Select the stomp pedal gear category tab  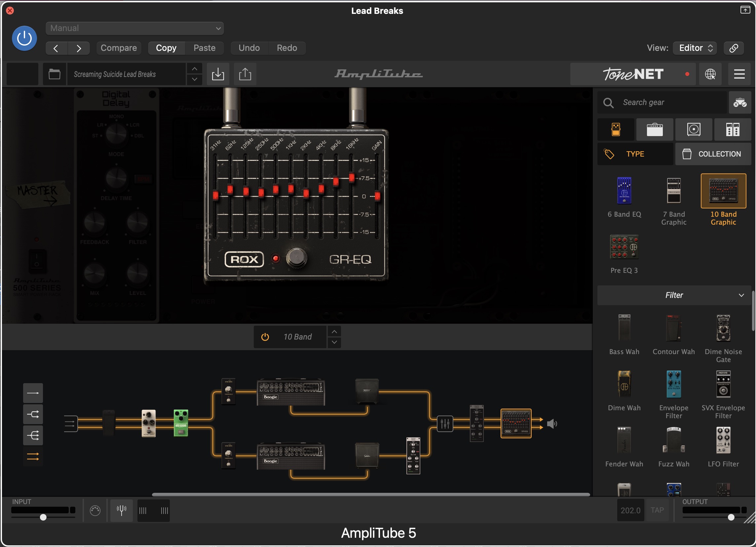click(616, 129)
